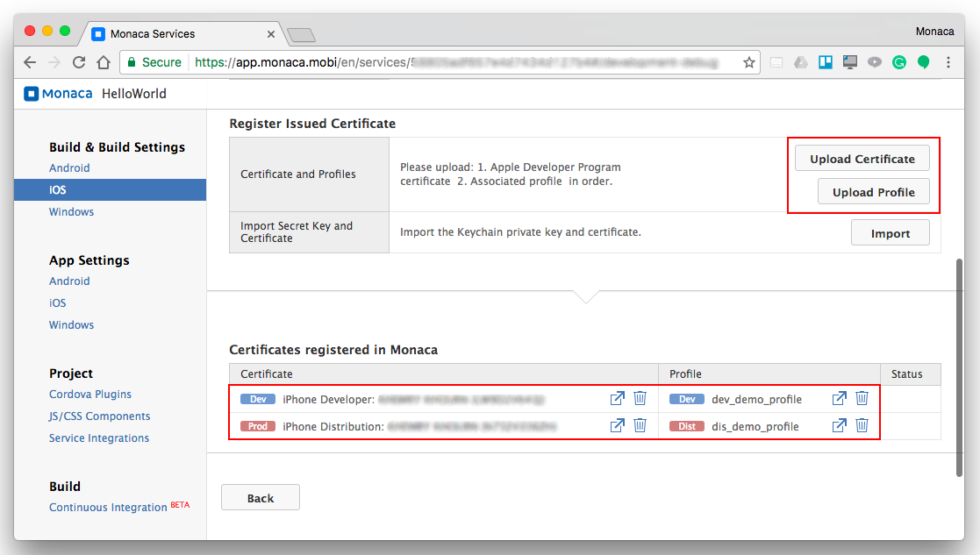
Task: Click the Upload Certificate button
Action: 862,159
